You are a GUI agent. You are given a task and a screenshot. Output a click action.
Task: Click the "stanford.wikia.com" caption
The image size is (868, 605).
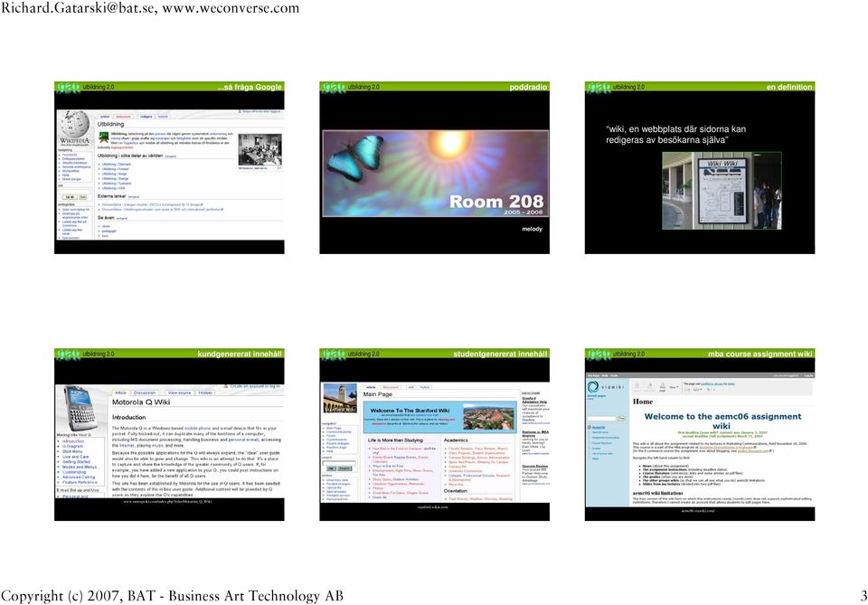433,507
